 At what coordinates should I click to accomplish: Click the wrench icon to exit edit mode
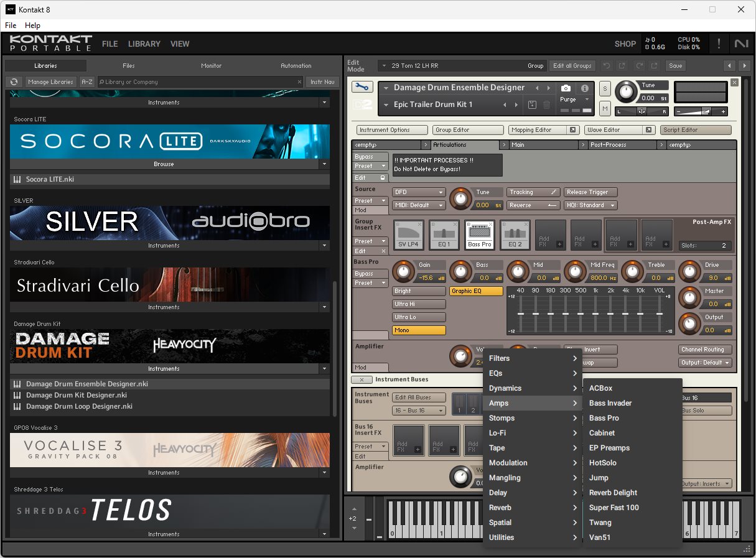(362, 87)
